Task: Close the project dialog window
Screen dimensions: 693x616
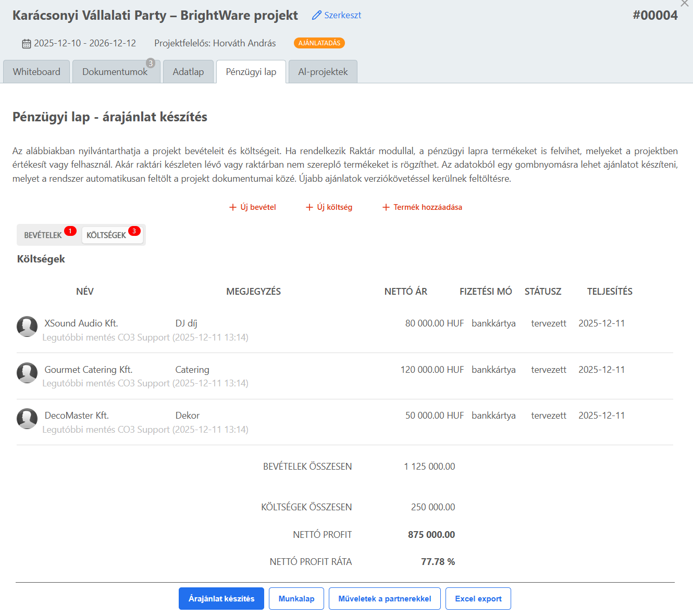Action: pos(685,3)
